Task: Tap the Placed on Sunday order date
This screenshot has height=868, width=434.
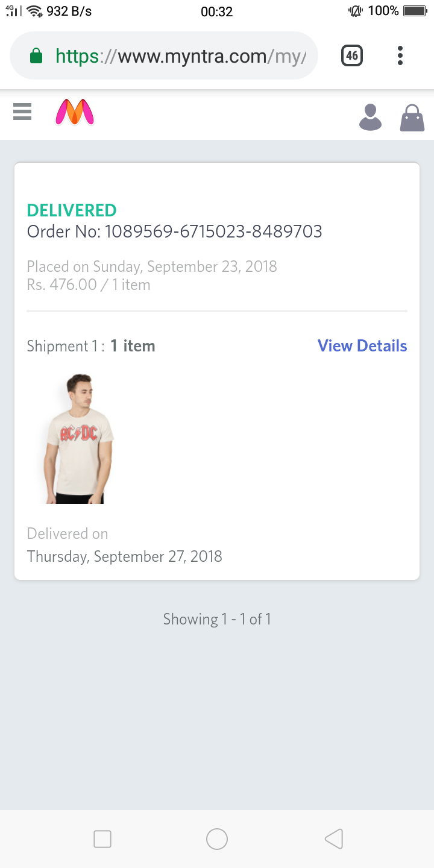Action: click(152, 266)
